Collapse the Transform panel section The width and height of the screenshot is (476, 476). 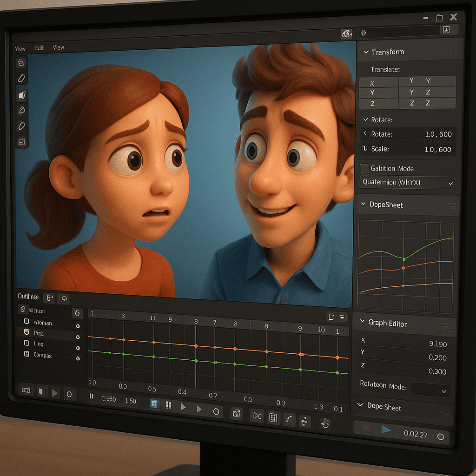(x=366, y=52)
